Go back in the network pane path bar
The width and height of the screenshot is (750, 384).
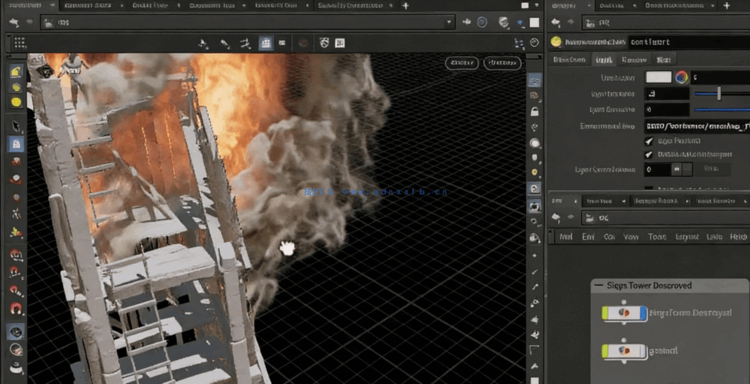(555, 218)
